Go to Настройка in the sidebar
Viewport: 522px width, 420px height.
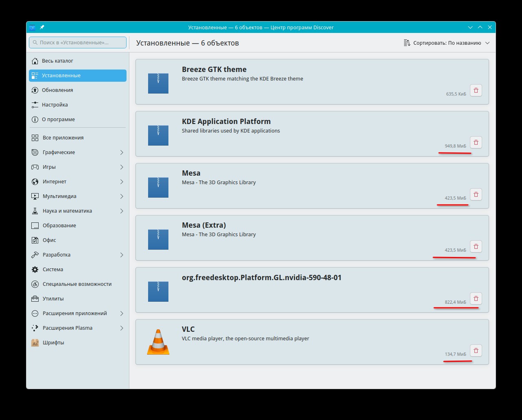(55, 105)
